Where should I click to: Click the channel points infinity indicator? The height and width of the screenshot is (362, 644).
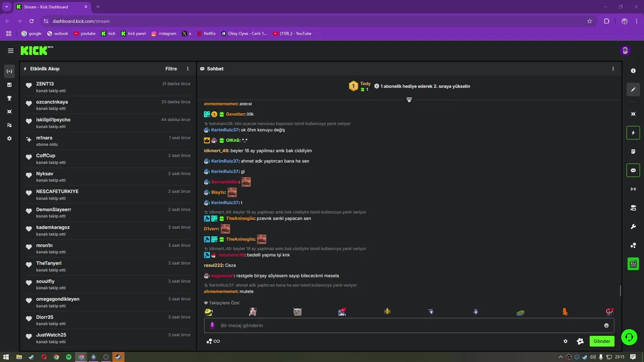click(213, 341)
